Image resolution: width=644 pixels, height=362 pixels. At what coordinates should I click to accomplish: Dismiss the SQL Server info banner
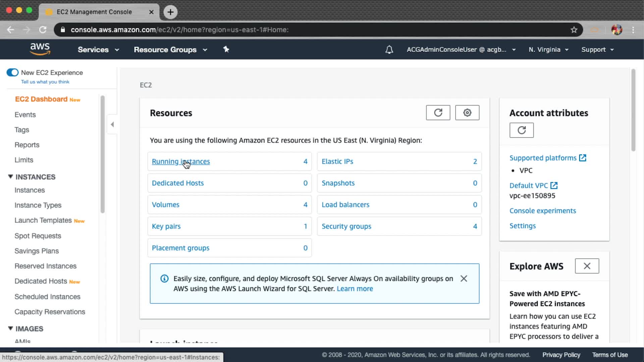click(x=464, y=279)
